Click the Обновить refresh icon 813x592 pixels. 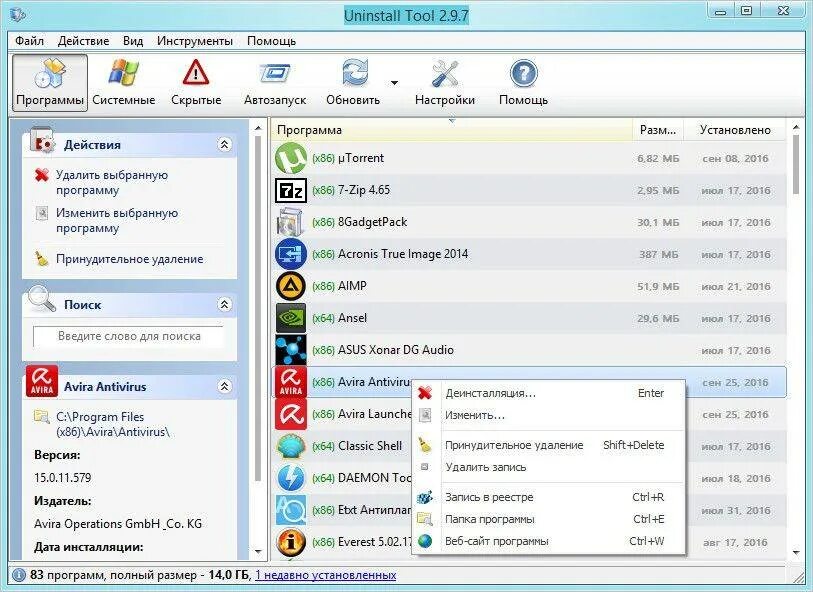click(x=355, y=73)
